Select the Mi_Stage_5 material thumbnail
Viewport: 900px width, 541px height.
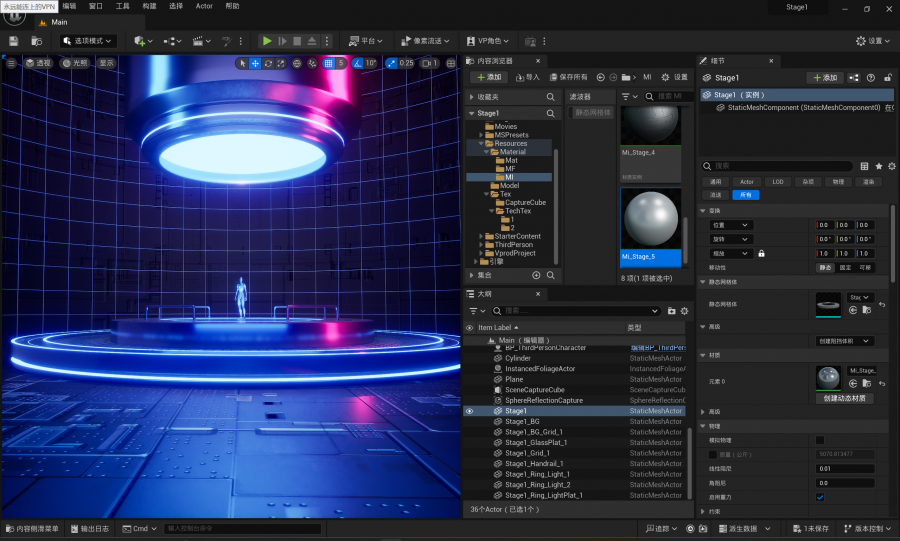[x=651, y=221]
